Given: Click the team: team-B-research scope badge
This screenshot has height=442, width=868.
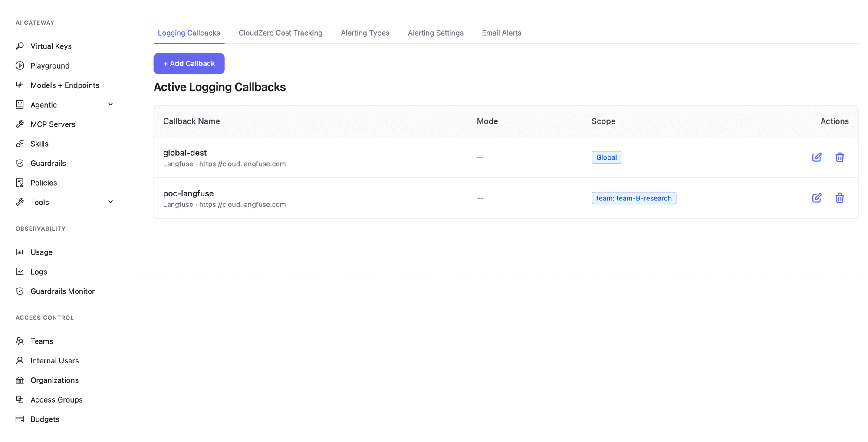Looking at the screenshot, I should pos(634,198).
